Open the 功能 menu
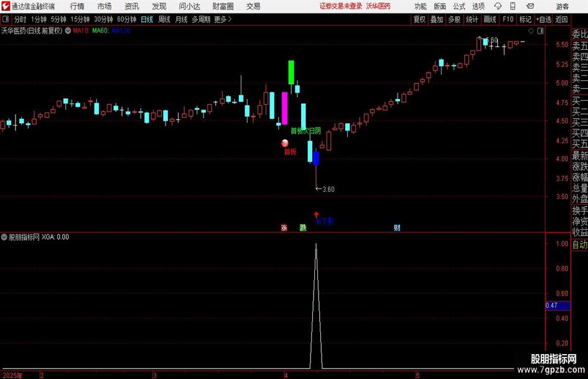The height and width of the screenshot is (379, 588). tap(421, 6)
